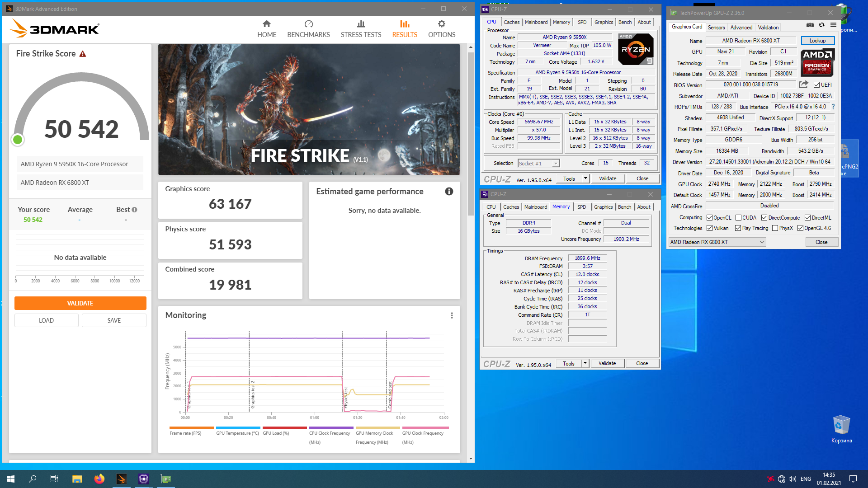The width and height of the screenshot is (868, 488).
Task: Open the Monitoring three-dot menu
Action: (x=452, y=315)
